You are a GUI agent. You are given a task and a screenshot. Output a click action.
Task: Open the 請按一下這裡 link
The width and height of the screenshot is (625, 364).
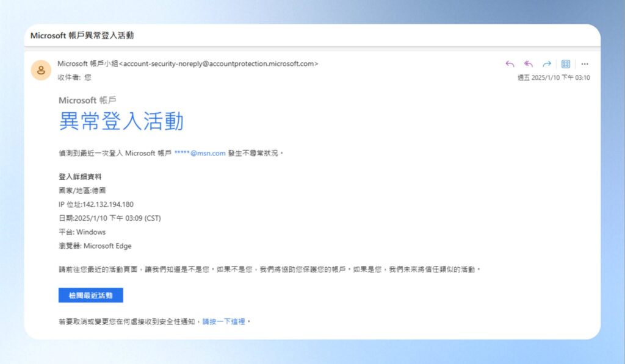point(223,321)
